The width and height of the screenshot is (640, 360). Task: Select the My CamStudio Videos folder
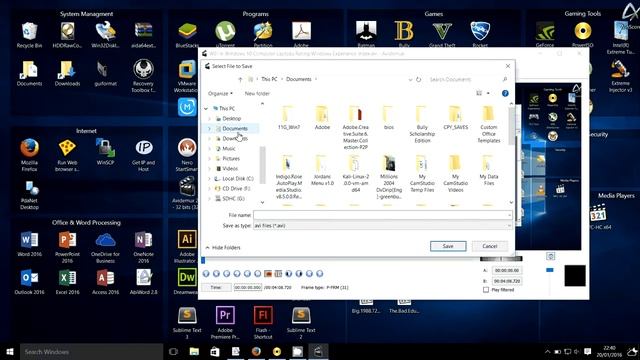[456, 174]
